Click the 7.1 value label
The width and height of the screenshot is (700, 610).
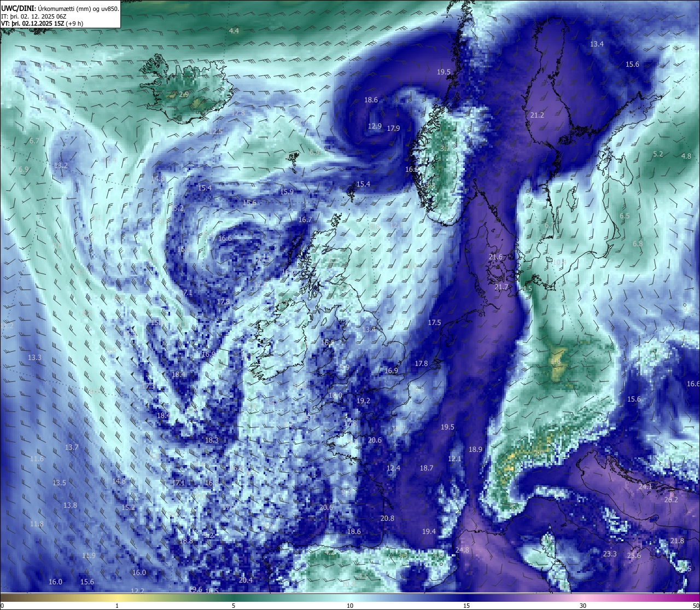coord(188,293)
